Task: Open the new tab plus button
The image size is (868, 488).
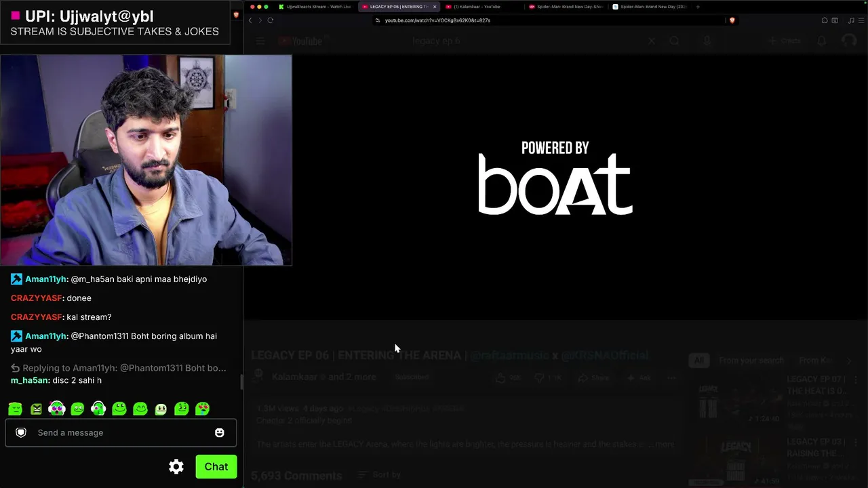Action: [698, 7]
